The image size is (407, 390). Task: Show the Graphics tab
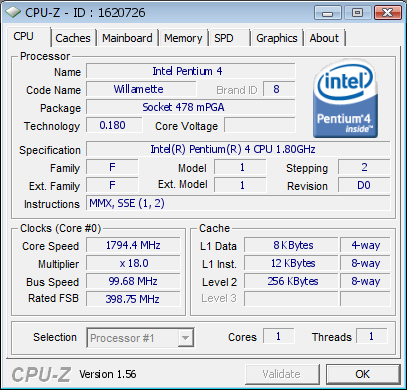point(277,38)
